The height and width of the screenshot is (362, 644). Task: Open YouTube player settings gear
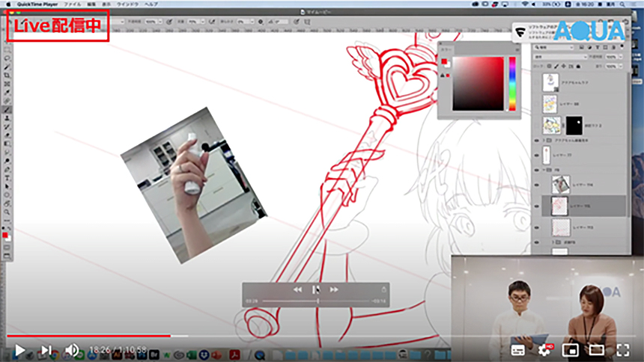tap(544, 349)
